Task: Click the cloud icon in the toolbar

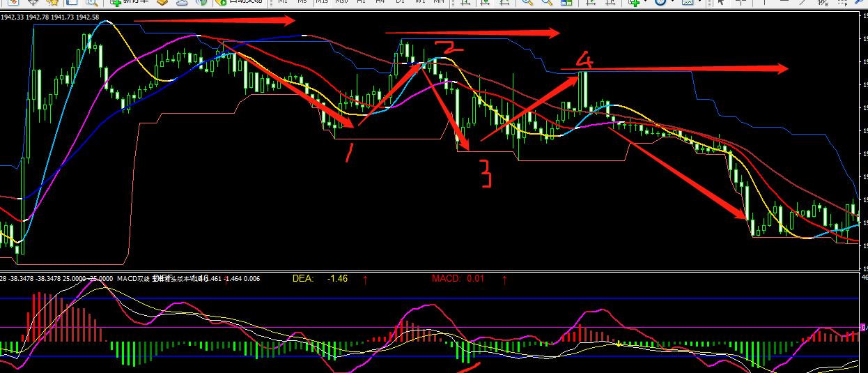Action: 183,2
